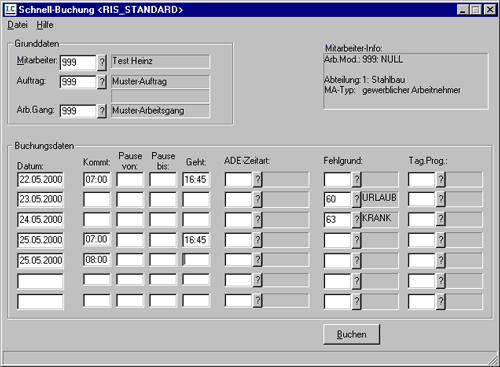Focus the empty Geht field beside Kommt 08:00
Image resolution: width=500 pixels, height=367 pixels.
196,260
